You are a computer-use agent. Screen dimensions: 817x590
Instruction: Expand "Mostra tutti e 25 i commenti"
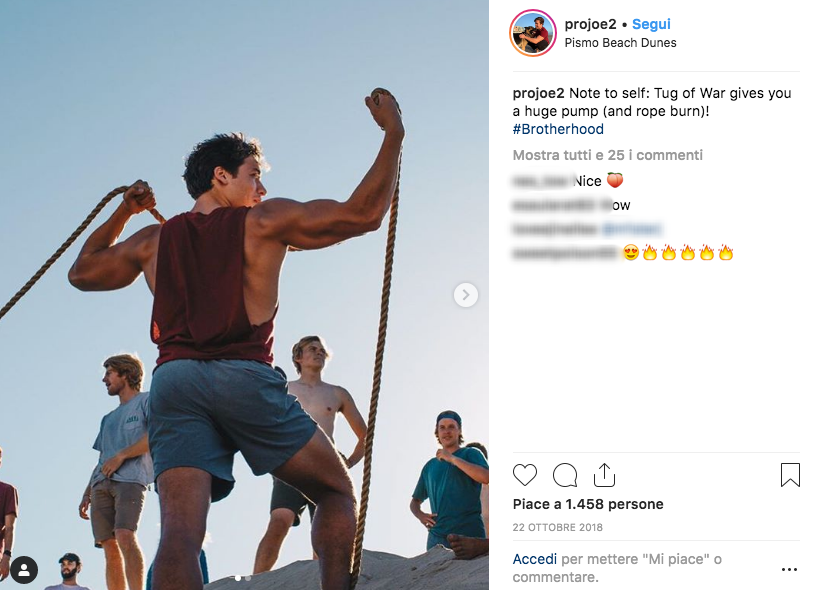pos(607,155)
